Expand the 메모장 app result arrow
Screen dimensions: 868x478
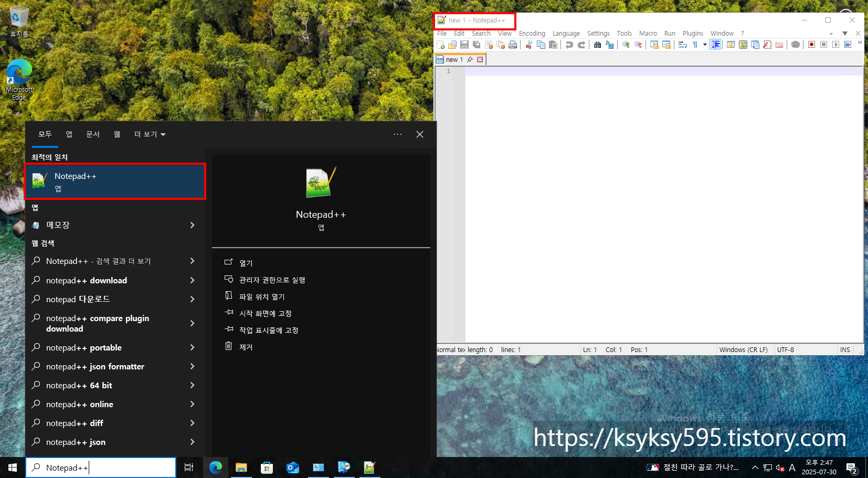(x=192, y=225)
